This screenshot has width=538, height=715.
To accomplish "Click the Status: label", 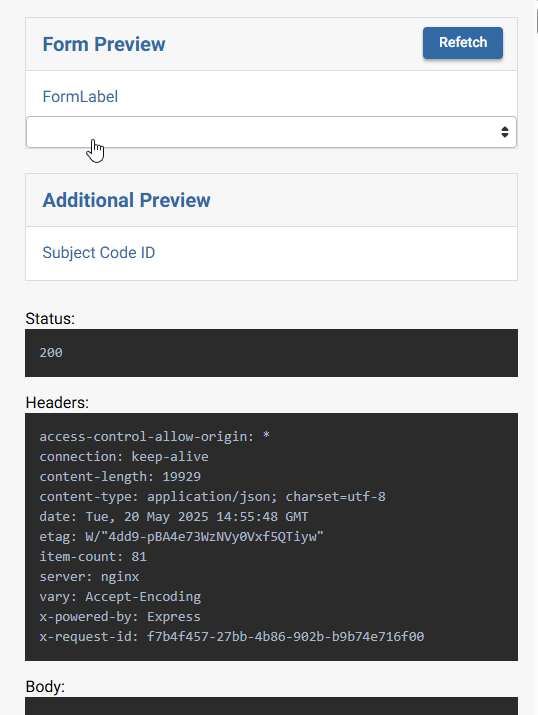I will (50, 318).
